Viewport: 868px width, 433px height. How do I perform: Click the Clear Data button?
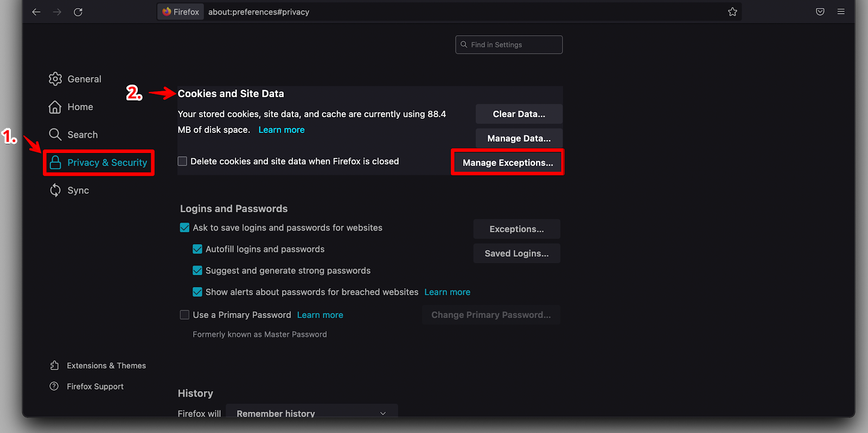519,114
